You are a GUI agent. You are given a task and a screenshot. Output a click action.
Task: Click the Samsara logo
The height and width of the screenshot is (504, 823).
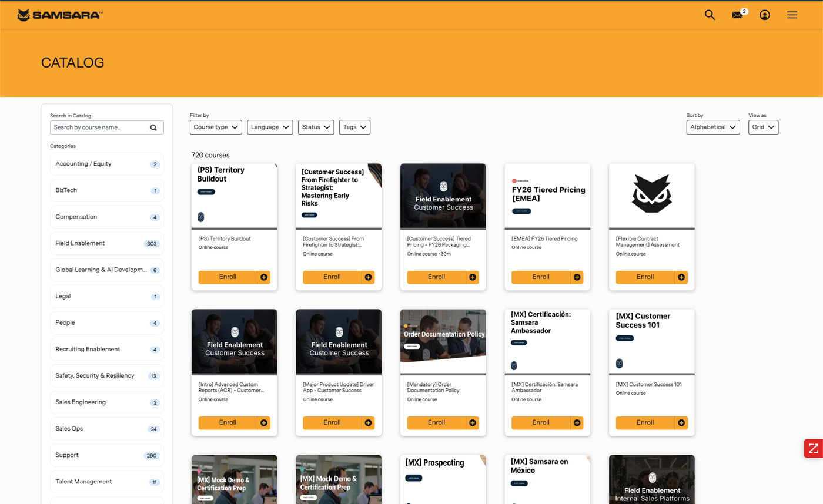point(60,15)
